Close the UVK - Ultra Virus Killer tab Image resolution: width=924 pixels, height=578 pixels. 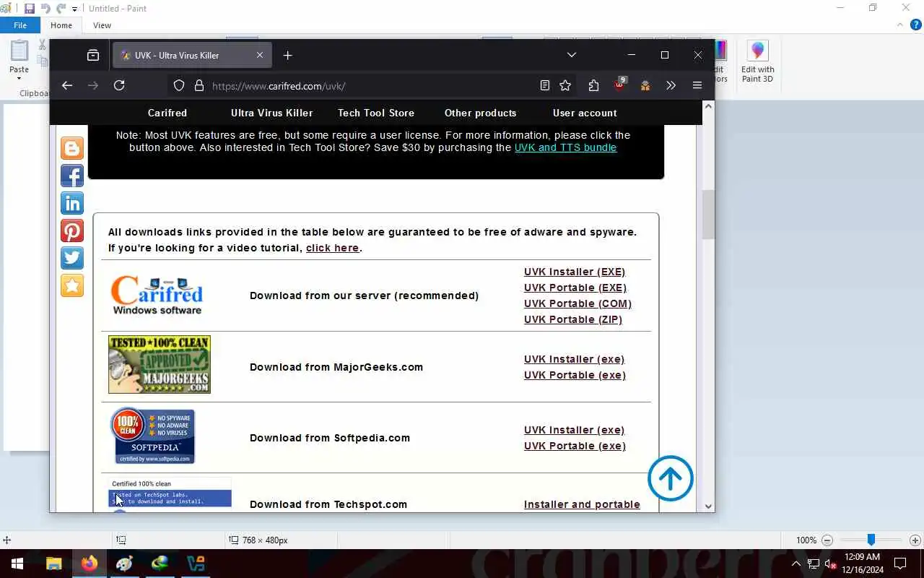(x=260, y=55)
